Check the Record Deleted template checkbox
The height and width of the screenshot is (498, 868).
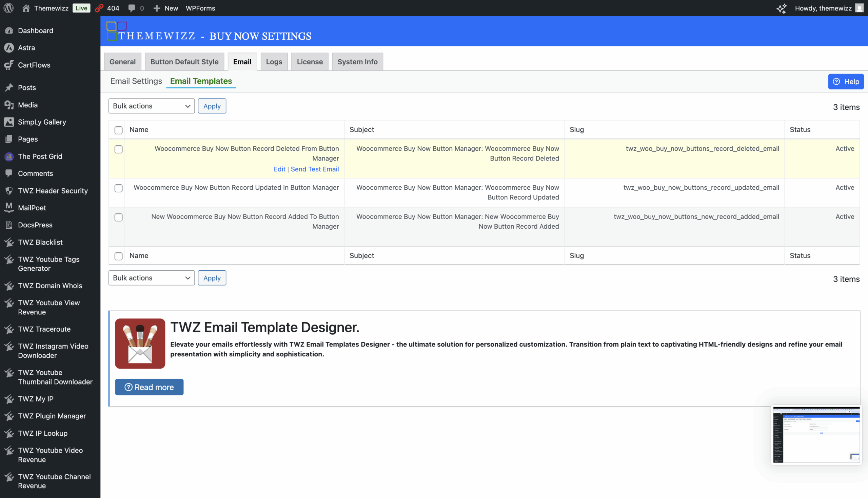tap(118, 149)
